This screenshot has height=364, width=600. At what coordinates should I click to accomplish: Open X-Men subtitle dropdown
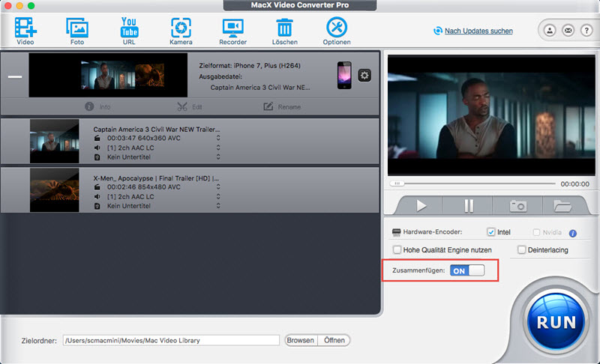(218, 205)
